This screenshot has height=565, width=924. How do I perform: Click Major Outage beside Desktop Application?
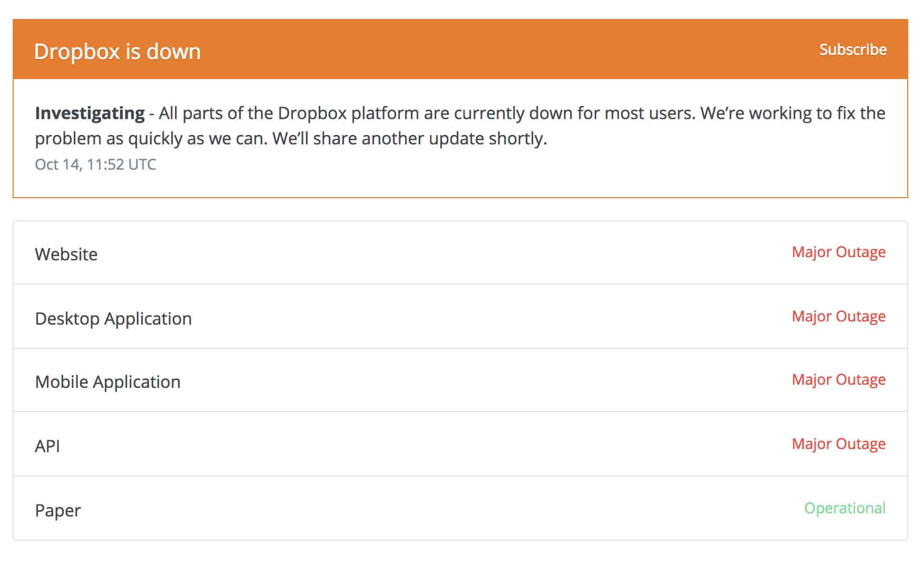pos(839,316)
